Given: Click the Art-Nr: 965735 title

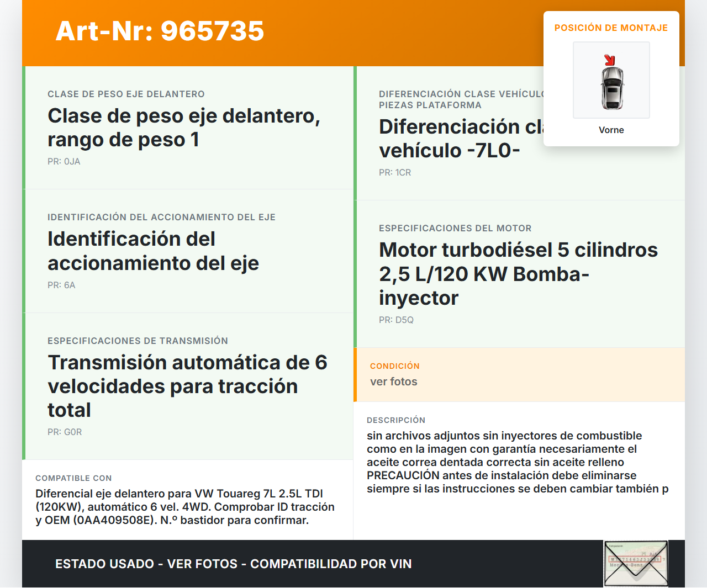Looking at the screenshot, I should pos(160,31).
